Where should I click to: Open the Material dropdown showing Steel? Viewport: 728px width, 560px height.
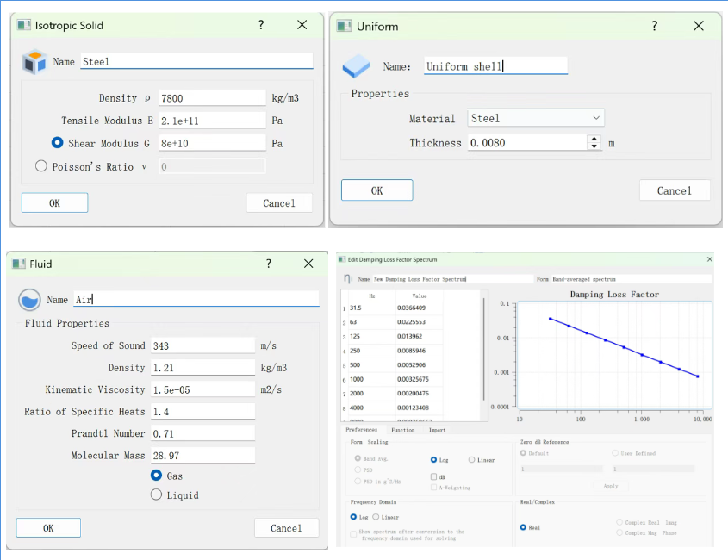536,118
